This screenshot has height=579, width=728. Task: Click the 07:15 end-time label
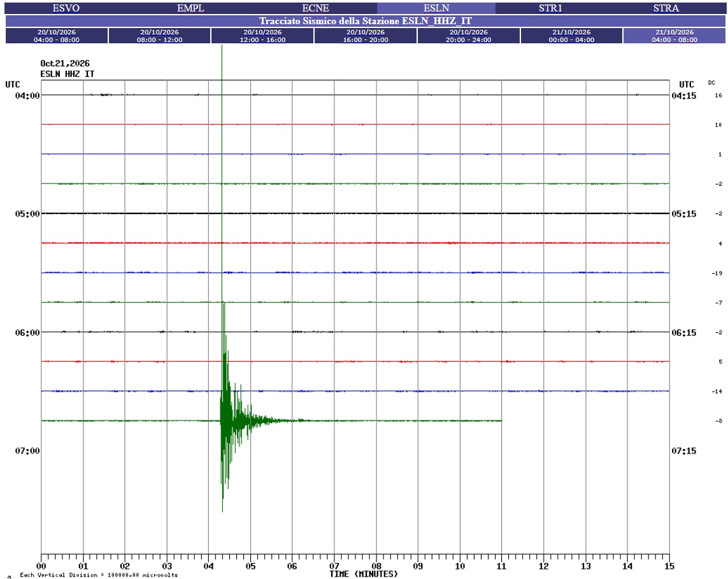click(x=684, y=451)
